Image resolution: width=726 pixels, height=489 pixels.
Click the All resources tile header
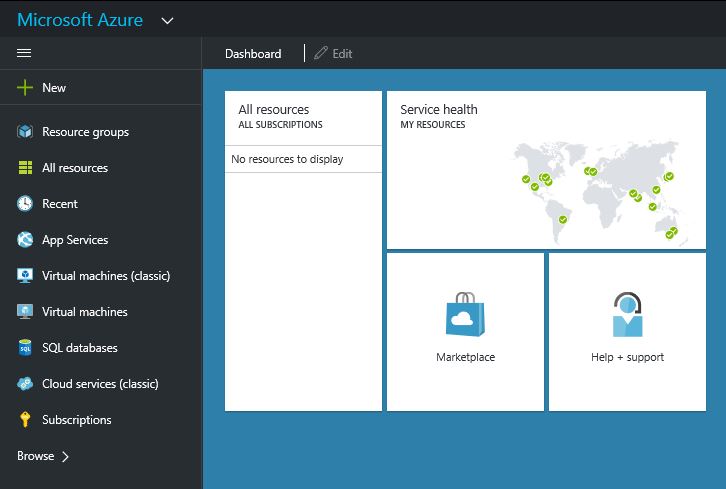point(274,109)
